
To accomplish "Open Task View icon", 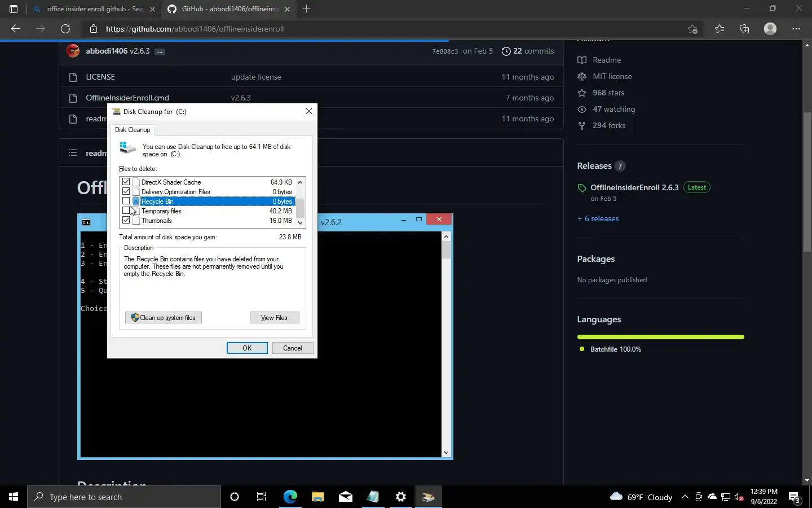I will (262, 497).
